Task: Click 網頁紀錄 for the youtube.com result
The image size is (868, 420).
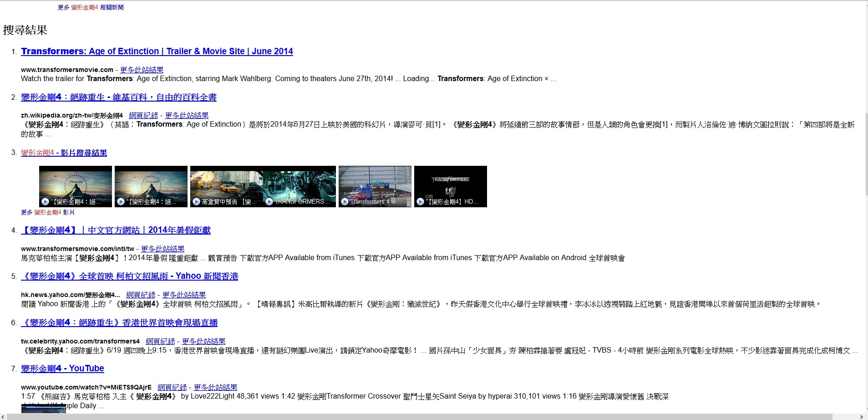Action: point(172,387)
